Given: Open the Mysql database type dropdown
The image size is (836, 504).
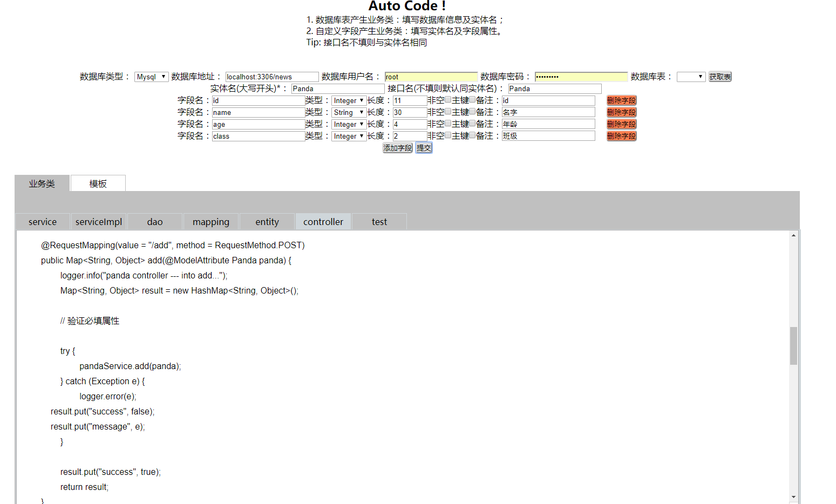Looking at the screenshot, I should coord(152,77).
